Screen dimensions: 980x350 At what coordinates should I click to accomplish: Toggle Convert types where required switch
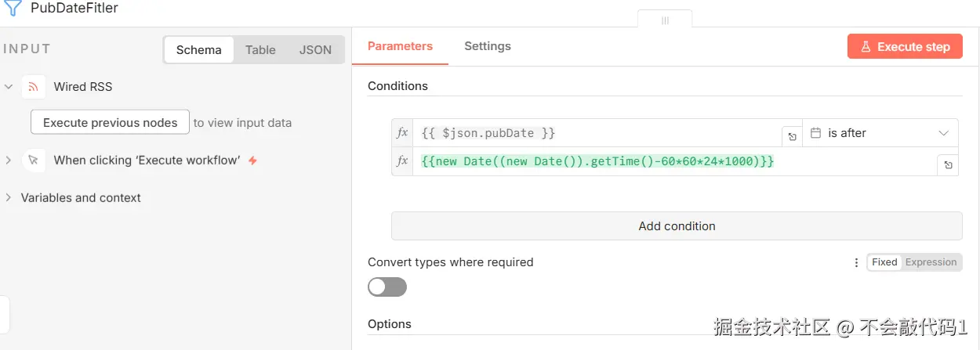387,287
